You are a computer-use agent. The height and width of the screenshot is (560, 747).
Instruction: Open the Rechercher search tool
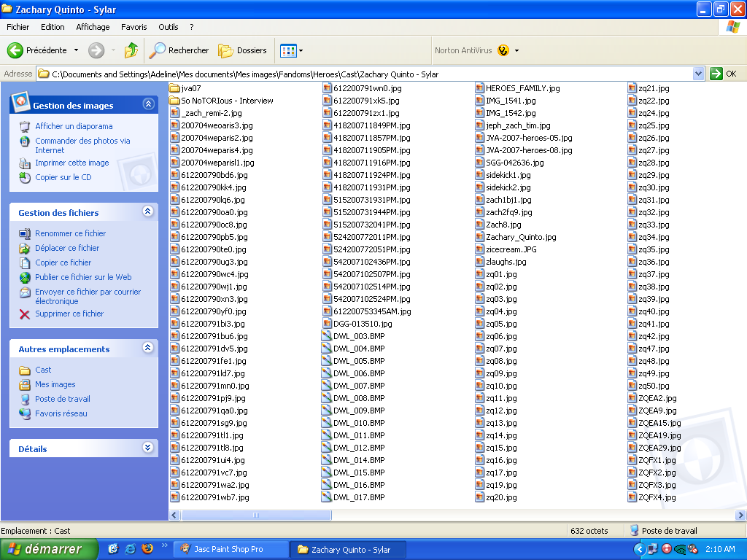[x=179, y=50]
